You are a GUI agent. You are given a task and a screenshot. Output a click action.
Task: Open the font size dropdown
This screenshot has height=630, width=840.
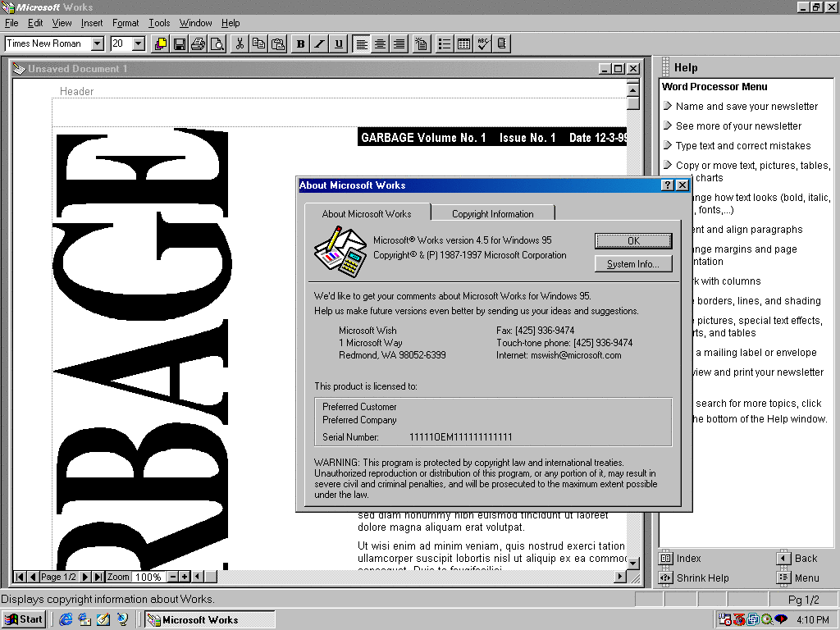(x=138, y=43)
